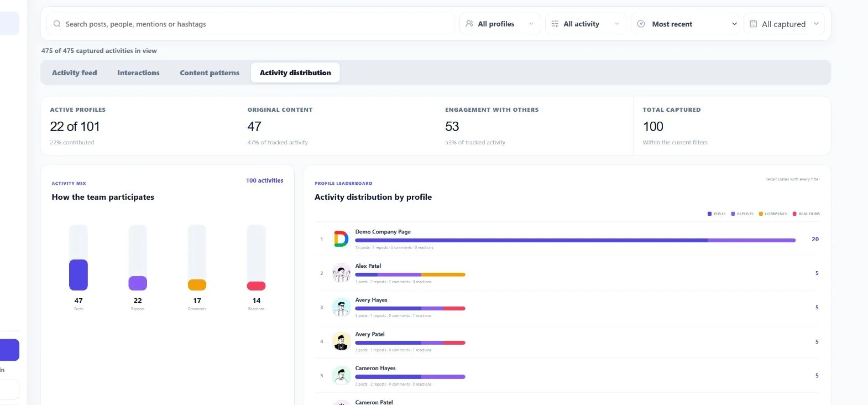Click the people icon beside All profiles
This screenshot has height=405, width=868.
469,24
